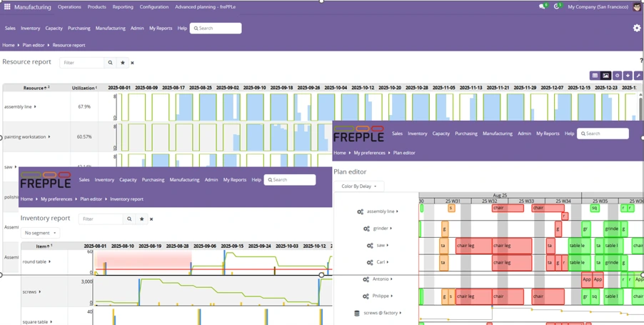Click the download export arrow icon
Screen dimensions: 644x325
(627, 76)
